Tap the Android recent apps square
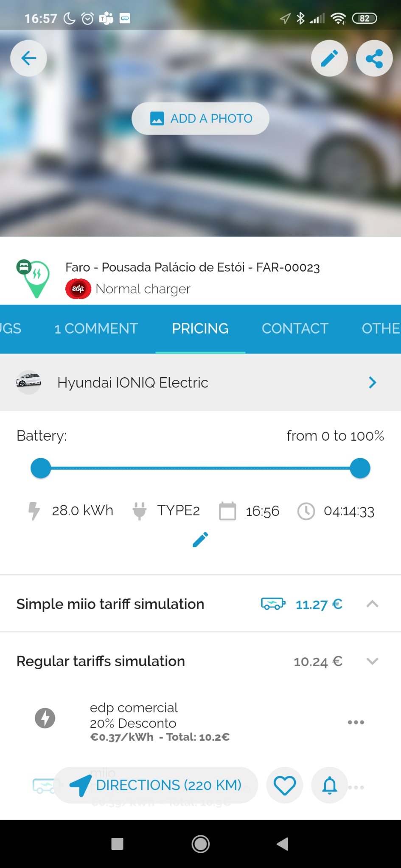Image resolution: width=401 pixels, height=868 pixels. pos(117,844)
